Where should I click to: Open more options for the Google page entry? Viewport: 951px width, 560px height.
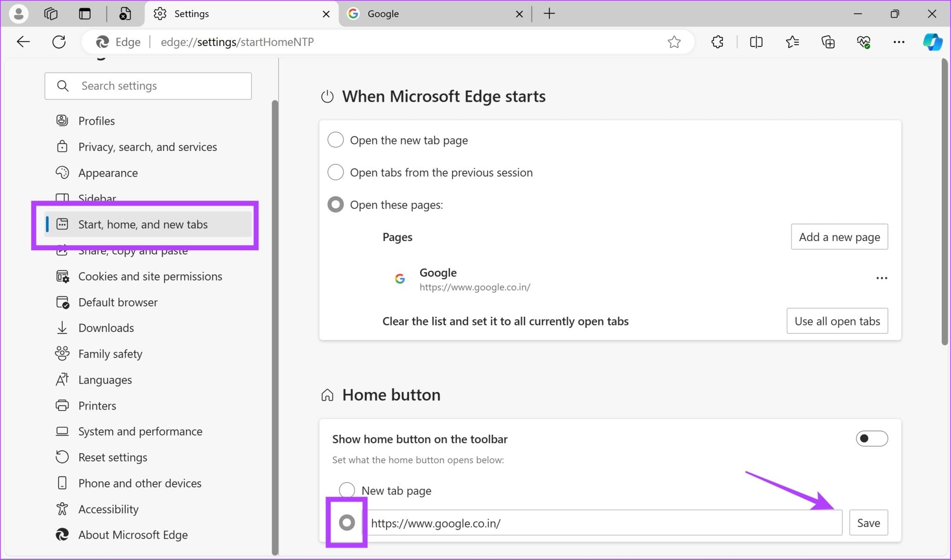[881, 278]
